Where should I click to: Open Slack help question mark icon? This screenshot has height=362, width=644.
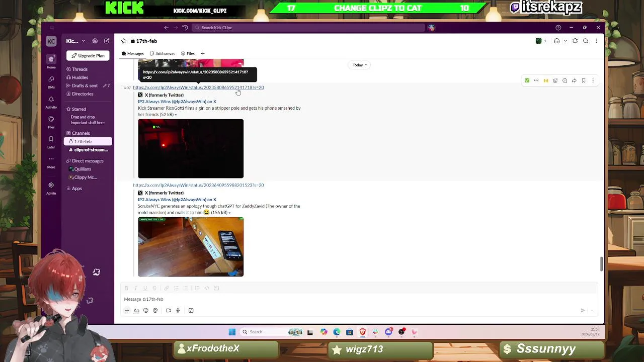coord(558,28)
